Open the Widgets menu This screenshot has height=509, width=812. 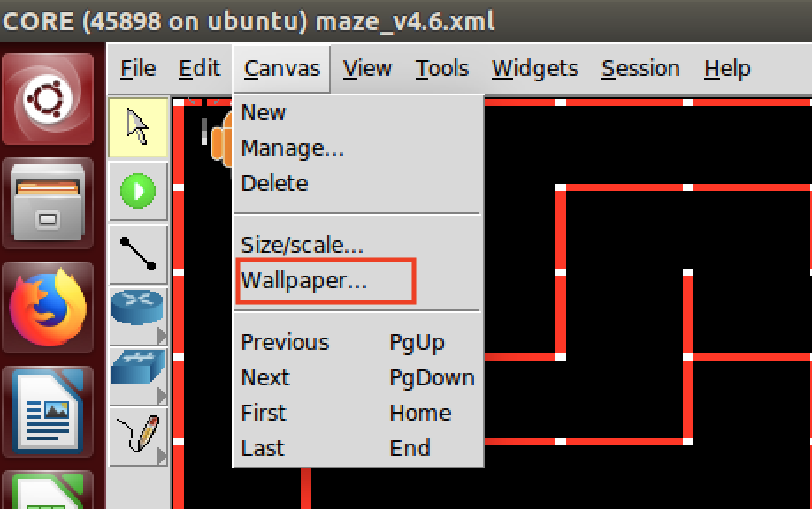pos(534,68)
